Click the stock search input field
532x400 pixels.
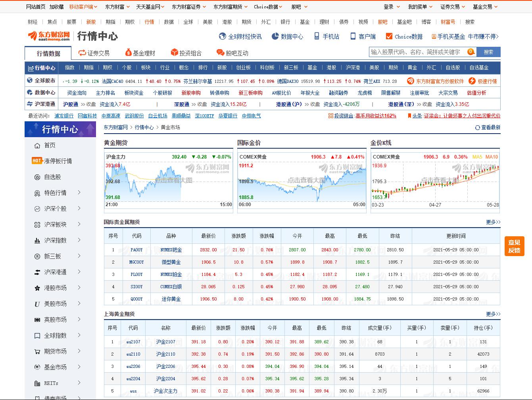click(x=418, y=52)
